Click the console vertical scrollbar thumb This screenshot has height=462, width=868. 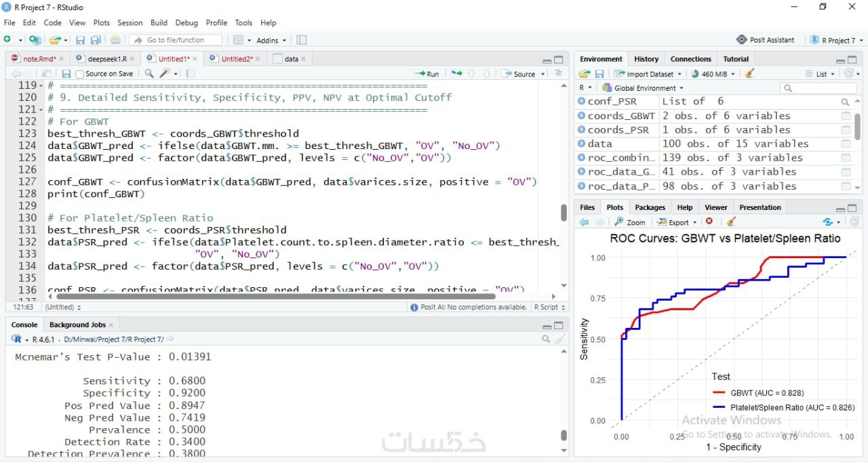coord(564,436)
